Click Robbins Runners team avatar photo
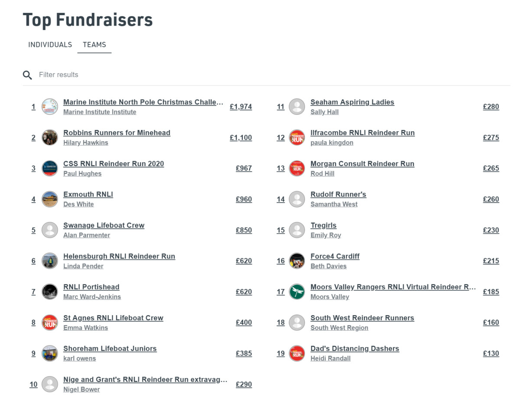 50,137
